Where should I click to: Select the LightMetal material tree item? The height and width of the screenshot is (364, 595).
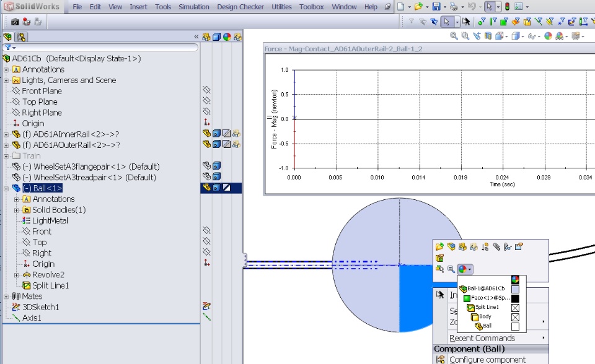50,220
